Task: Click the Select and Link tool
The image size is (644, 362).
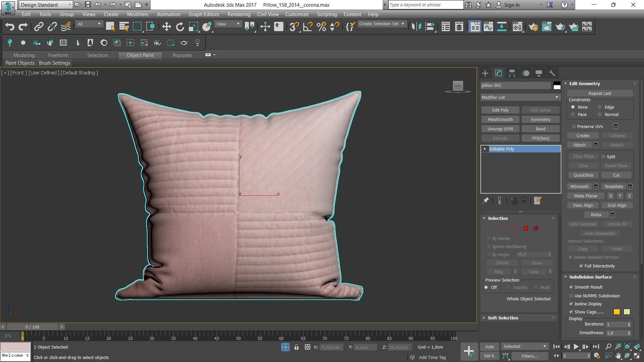Action: click(39, 27)
